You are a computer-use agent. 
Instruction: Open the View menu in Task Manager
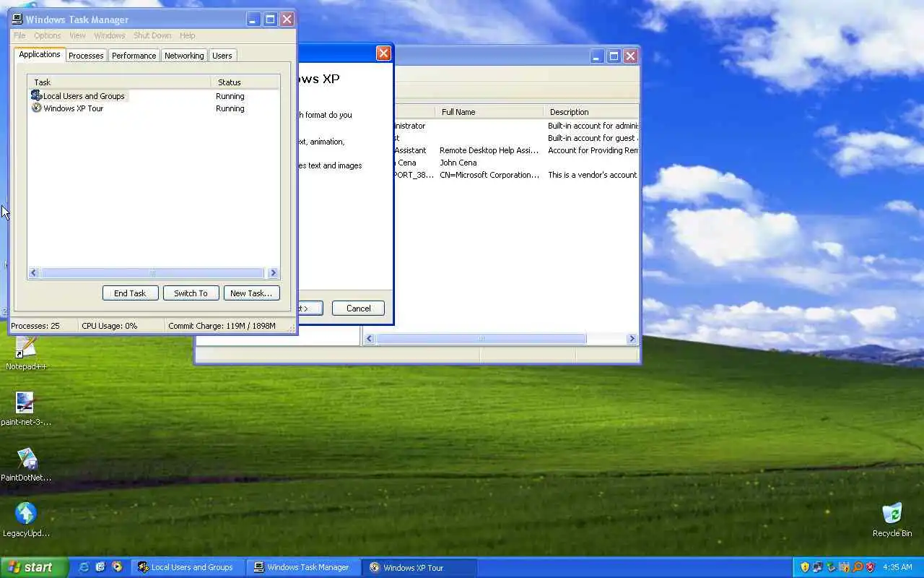click(x=77, y=35)
